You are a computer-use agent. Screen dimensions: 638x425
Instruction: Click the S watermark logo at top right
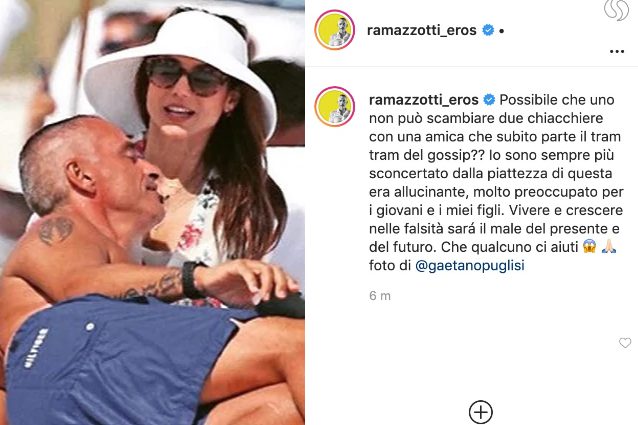pyautogui.click(x=617, y=10)
